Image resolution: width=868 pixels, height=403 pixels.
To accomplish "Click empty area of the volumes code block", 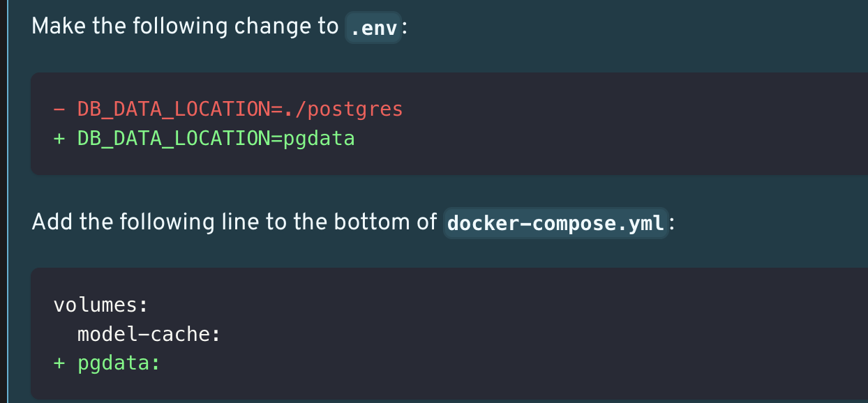I will coord(558,333).
